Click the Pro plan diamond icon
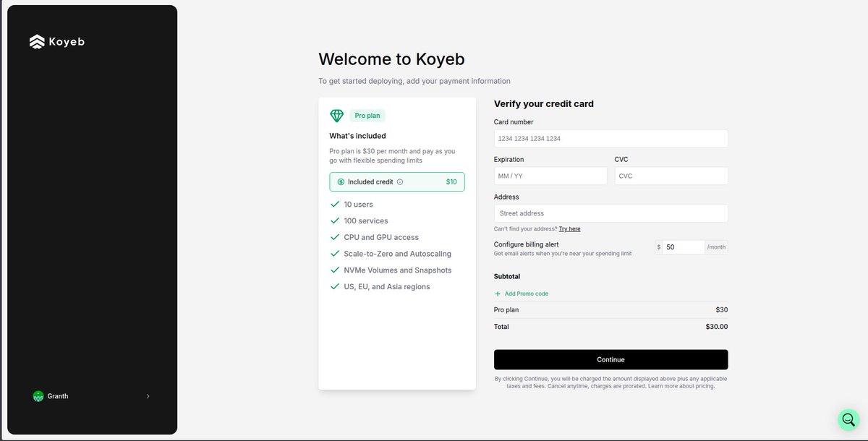This screenshot has height=441, width=868. click(x=337, y=116)
